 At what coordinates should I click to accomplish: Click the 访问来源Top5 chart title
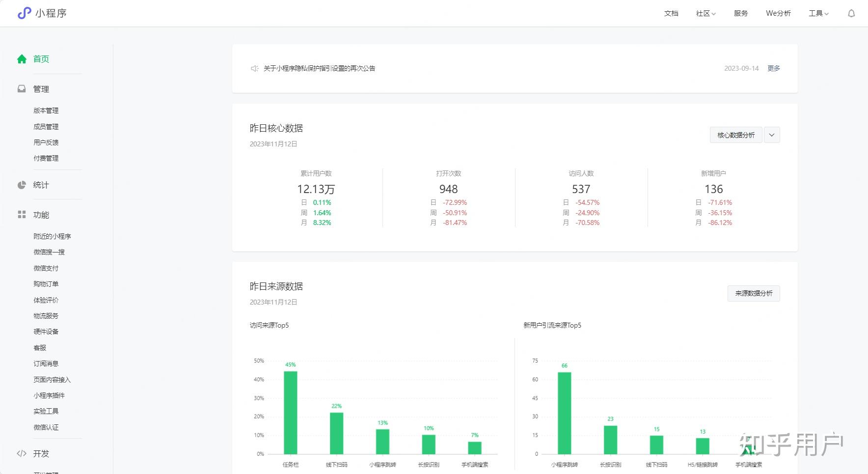269,325
